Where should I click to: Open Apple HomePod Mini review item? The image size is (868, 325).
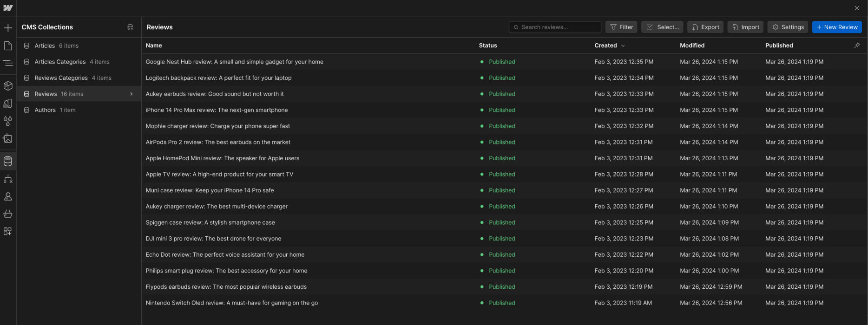coord(222,158)
